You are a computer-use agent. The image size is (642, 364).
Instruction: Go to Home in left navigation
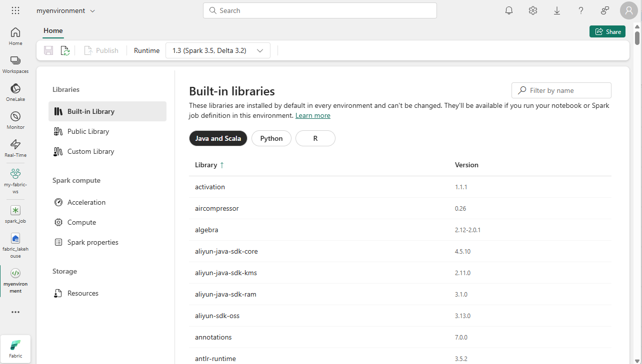click(x=15, y=36)
